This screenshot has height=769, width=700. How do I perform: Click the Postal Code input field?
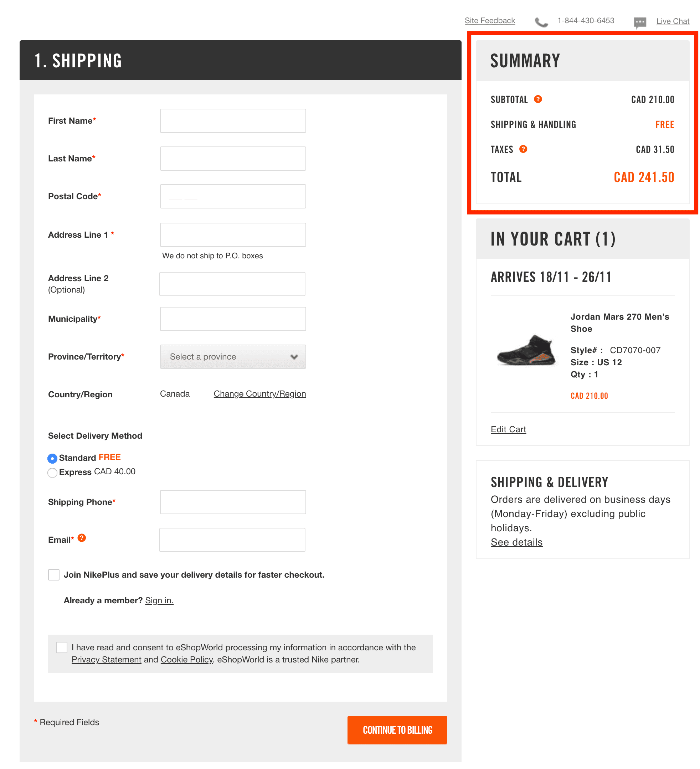[232, 196]
